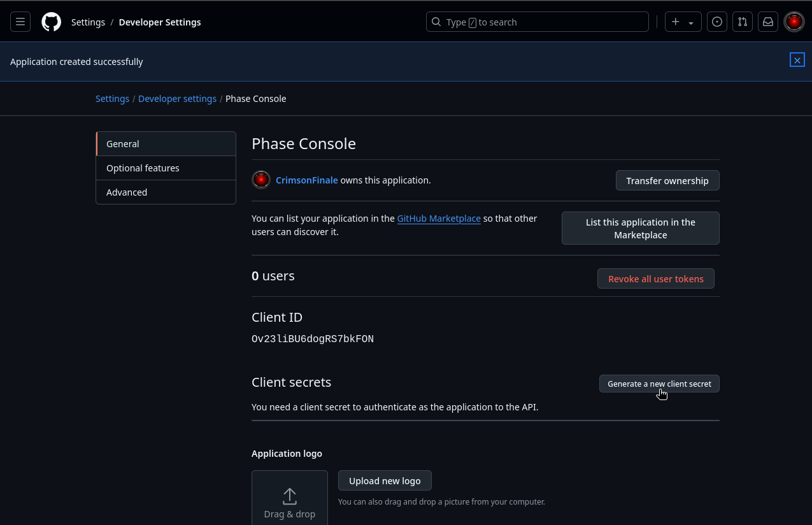
Task: Click the Developer settings breadcrumb link
Action: (177, 99)
